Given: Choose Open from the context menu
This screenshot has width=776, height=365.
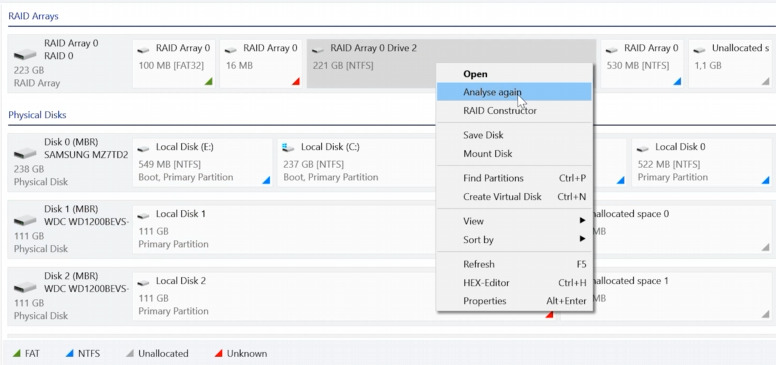Looking at the screenshot, I should coord(514,74).
